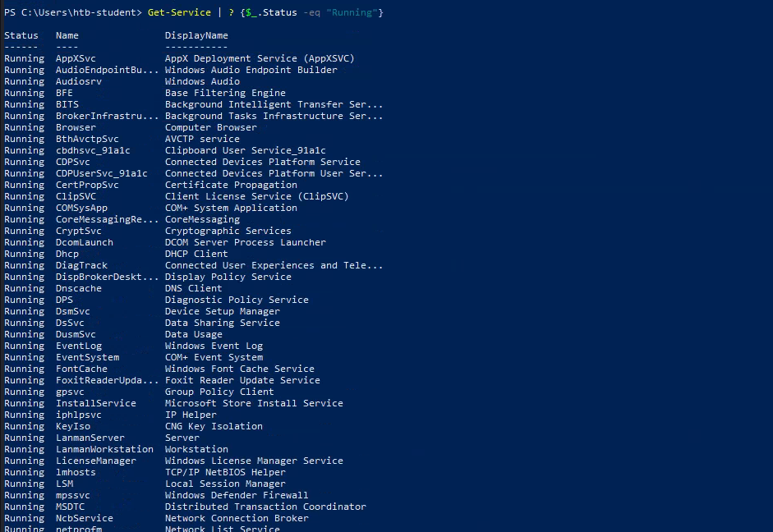Click the "Running" filter string in command
Viewport: 773px width, 532px height.
(x=355, y=12)
